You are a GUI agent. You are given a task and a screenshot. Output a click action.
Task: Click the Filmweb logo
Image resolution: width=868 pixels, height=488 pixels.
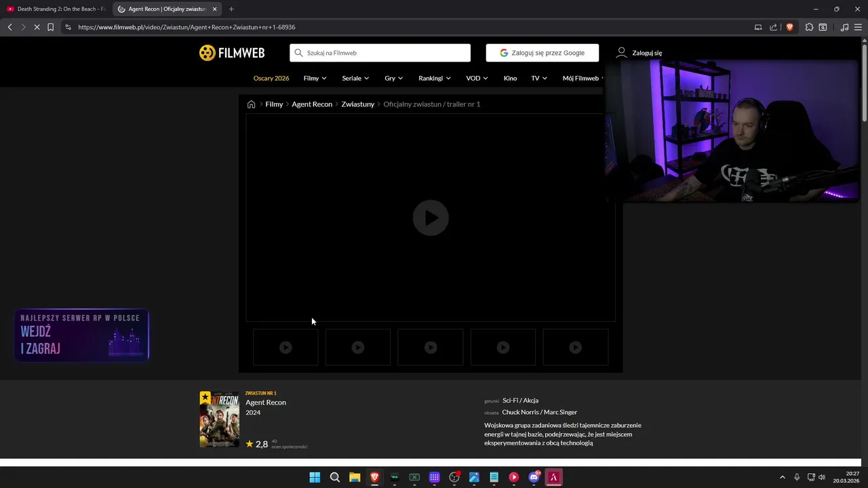point(231,53)
